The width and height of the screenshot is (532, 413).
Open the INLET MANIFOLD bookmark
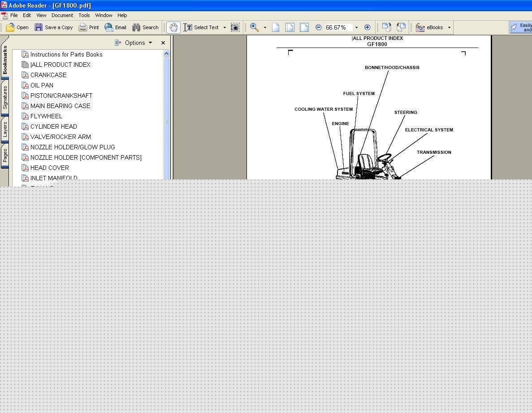click(x=54, y=178)
